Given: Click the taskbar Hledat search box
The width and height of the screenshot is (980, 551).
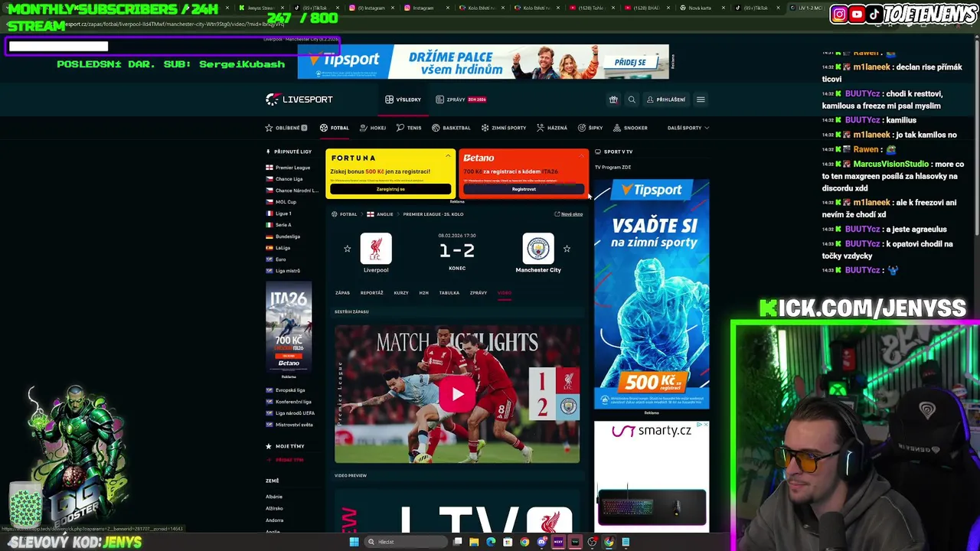Looking at the screenshot, I should [x=404, y=542].
